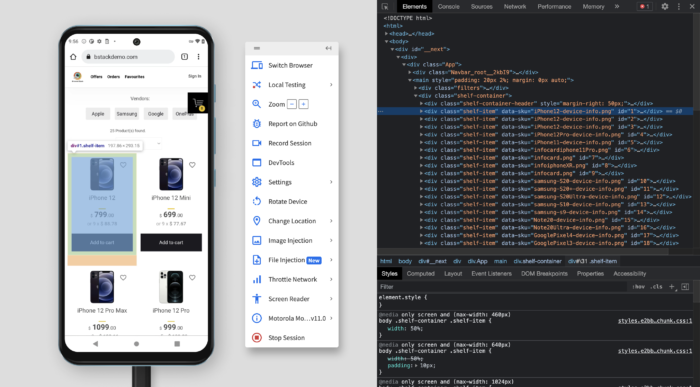Viewport: 700px width, 387px height.
Task: Show more DevTools tabs chevron
Action: (617, 7)
